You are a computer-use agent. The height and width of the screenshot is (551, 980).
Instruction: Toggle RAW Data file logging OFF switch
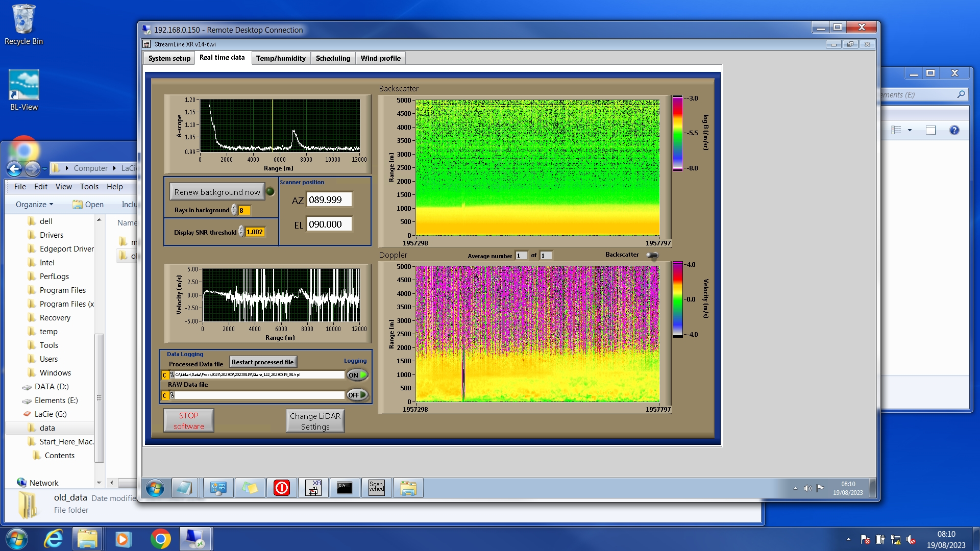point(357,395)
